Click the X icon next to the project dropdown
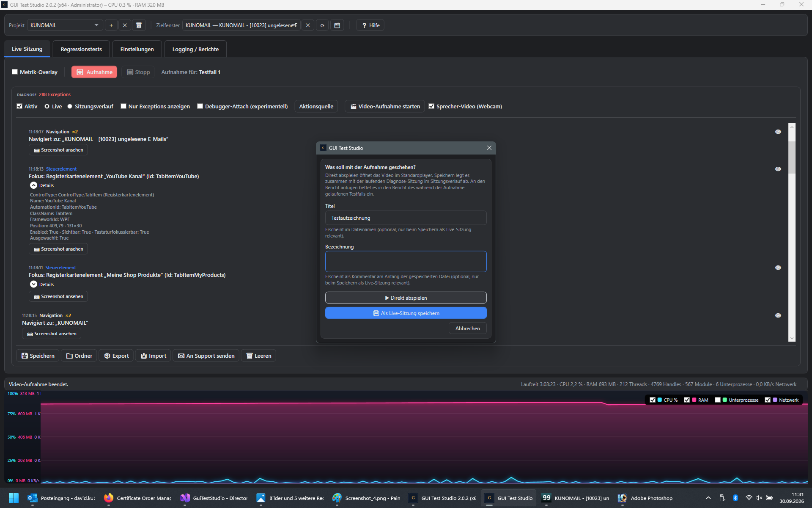 click(125, 25)
